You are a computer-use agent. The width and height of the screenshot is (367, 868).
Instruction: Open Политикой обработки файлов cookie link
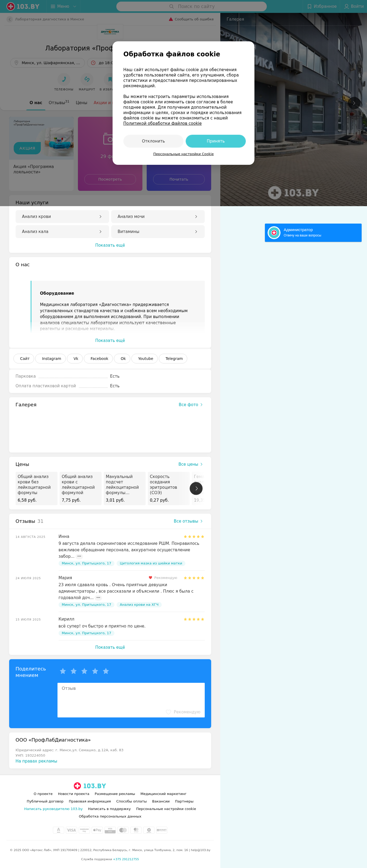(x=162, y=123)
